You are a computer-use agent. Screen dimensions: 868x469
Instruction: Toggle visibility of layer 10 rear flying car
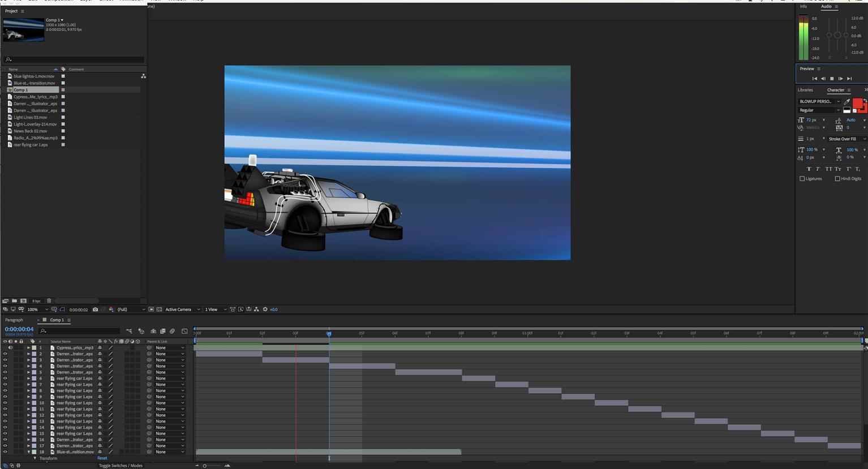point(5,403)
